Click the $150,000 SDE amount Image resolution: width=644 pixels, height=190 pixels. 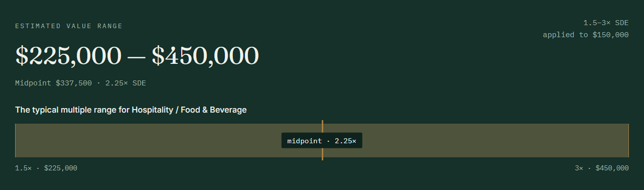(x=610, y=35)
